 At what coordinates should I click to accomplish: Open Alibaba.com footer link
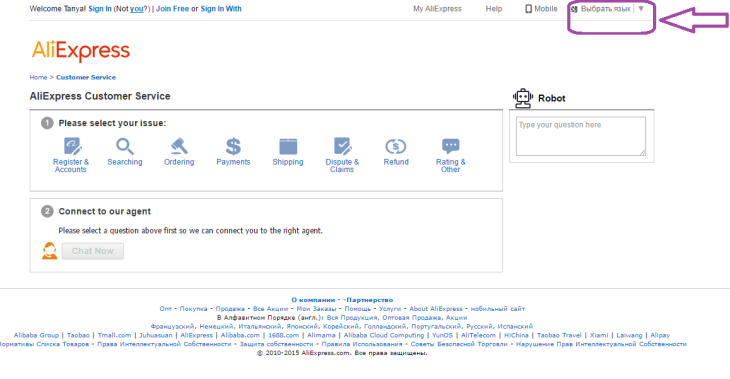(240, 335)
